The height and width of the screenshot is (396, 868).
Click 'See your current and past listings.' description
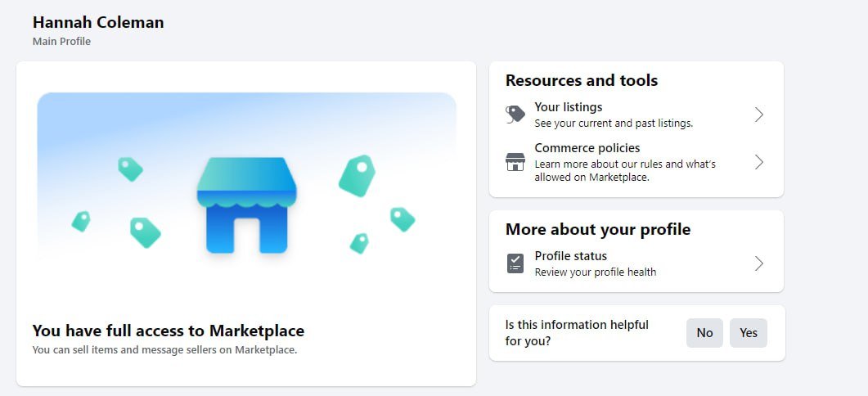point(614,124)
